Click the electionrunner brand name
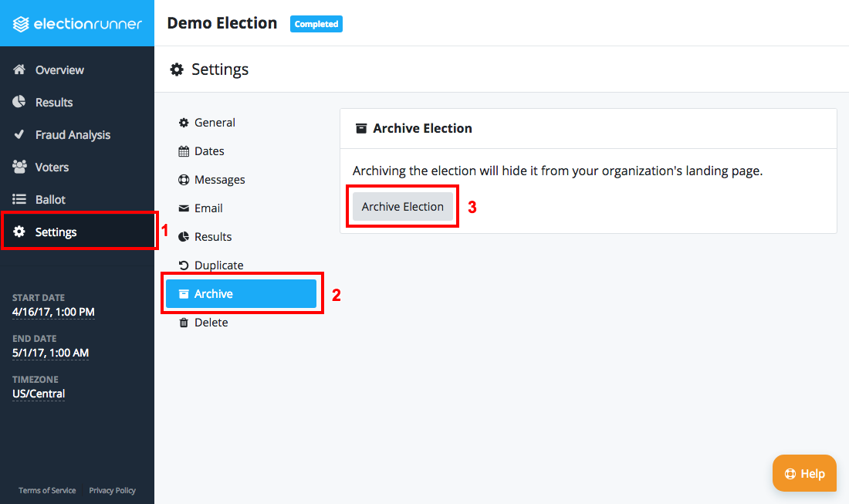 pos(88,24)
